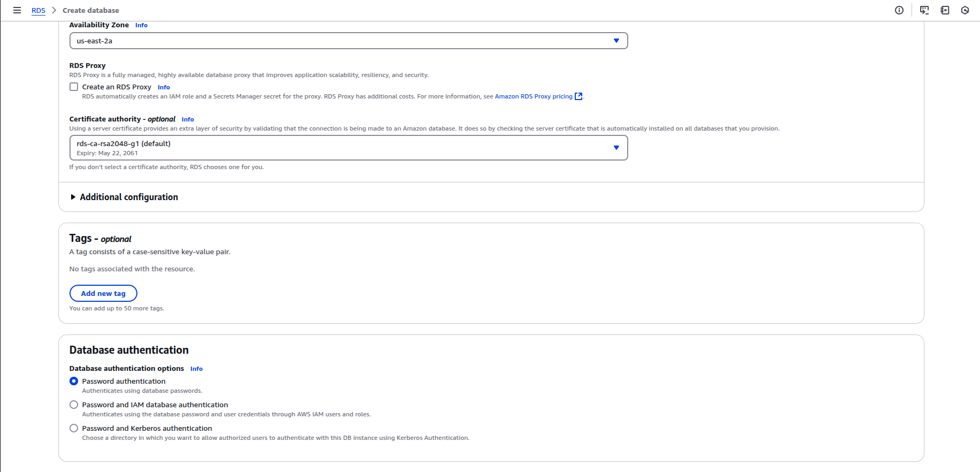980x472 pixels.
Task: Click the Certificate authority dropdown arrow
Action: [x=616, y=148]
